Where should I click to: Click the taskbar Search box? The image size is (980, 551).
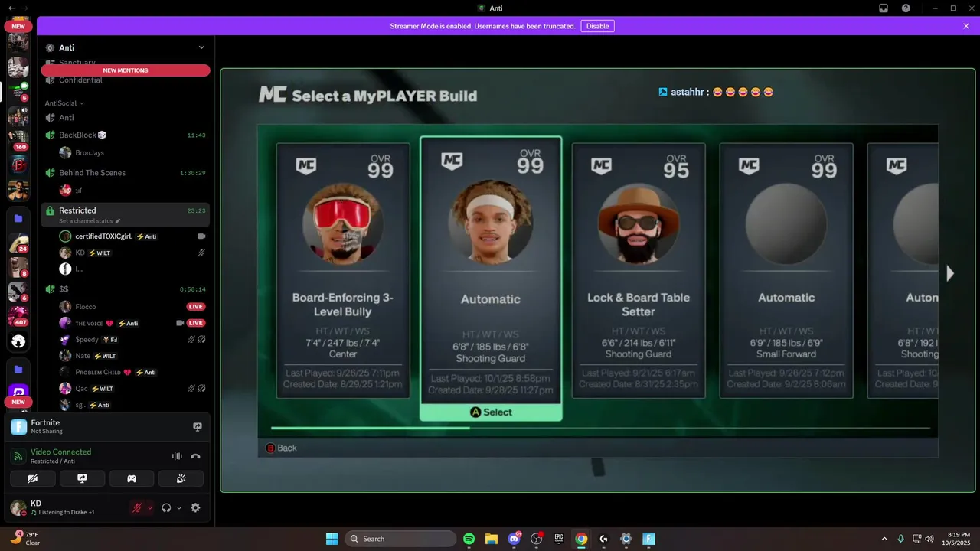400,539
